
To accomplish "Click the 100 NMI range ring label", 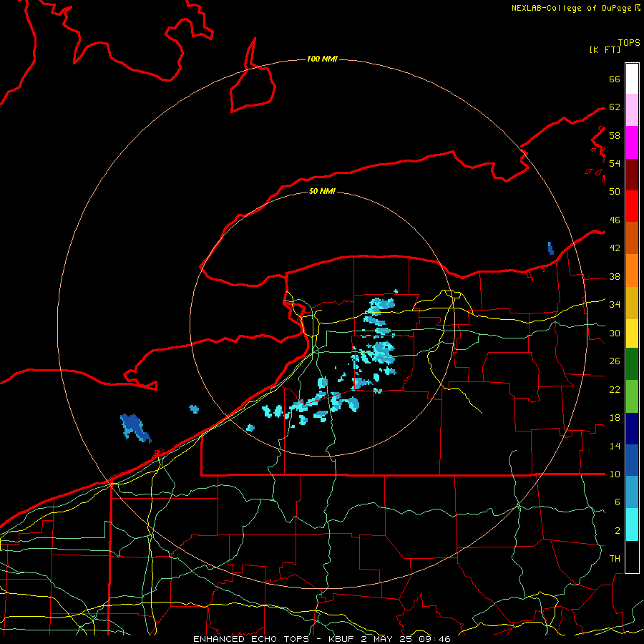I will [322, 59].
